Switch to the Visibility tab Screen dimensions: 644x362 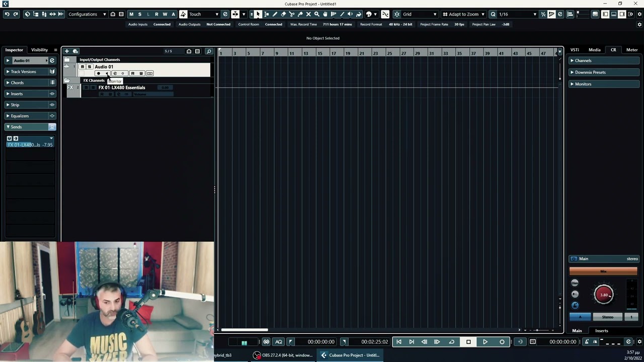point(39,50)
